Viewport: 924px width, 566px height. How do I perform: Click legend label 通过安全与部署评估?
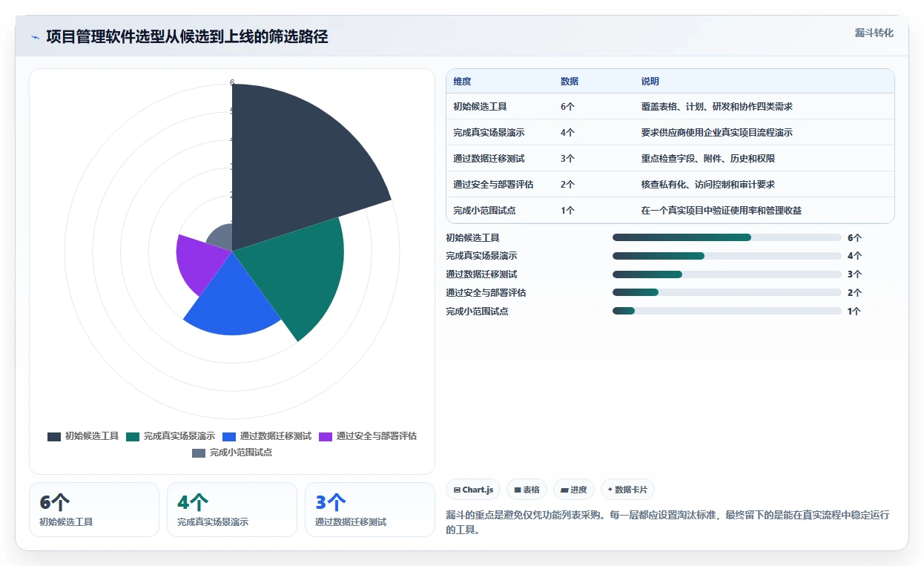377,436
